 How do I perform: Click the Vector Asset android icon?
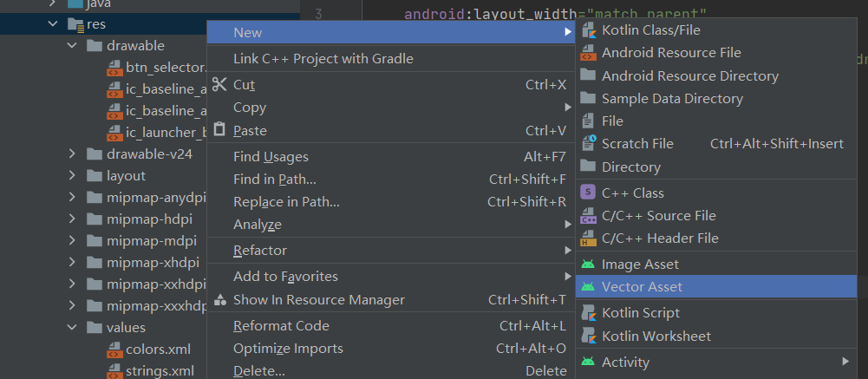(x=588, y=286)
